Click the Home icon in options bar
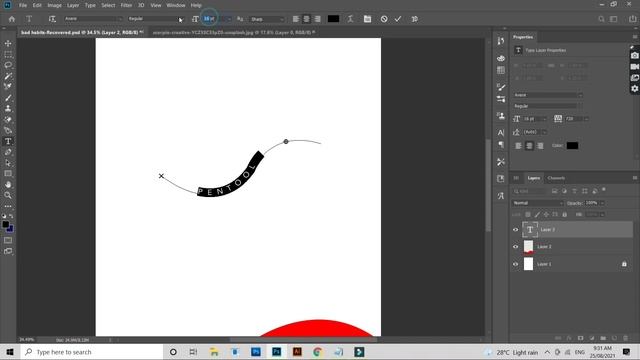 tap(11, 19)
